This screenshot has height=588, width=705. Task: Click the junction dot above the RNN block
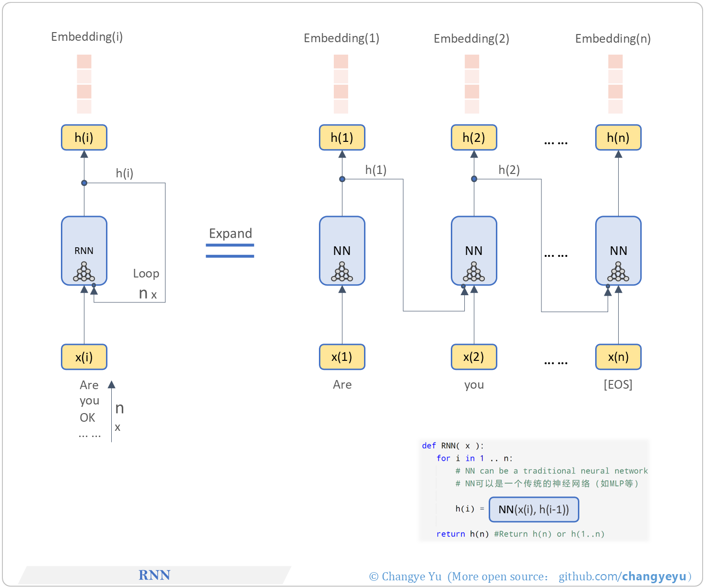[x=84, y=183]
